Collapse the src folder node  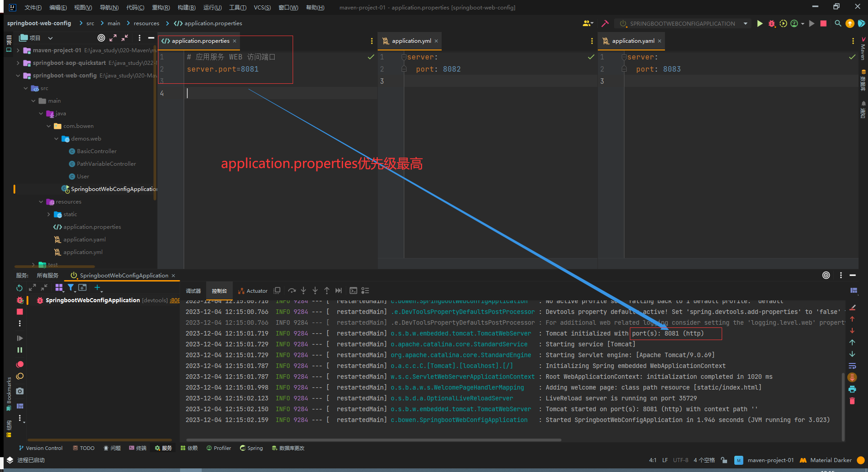click(26, 88)
